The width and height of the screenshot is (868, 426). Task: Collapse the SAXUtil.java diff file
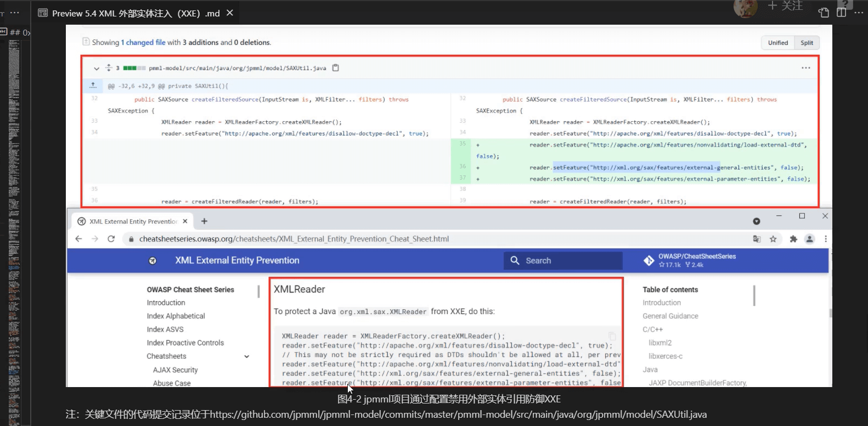(97, 69)
